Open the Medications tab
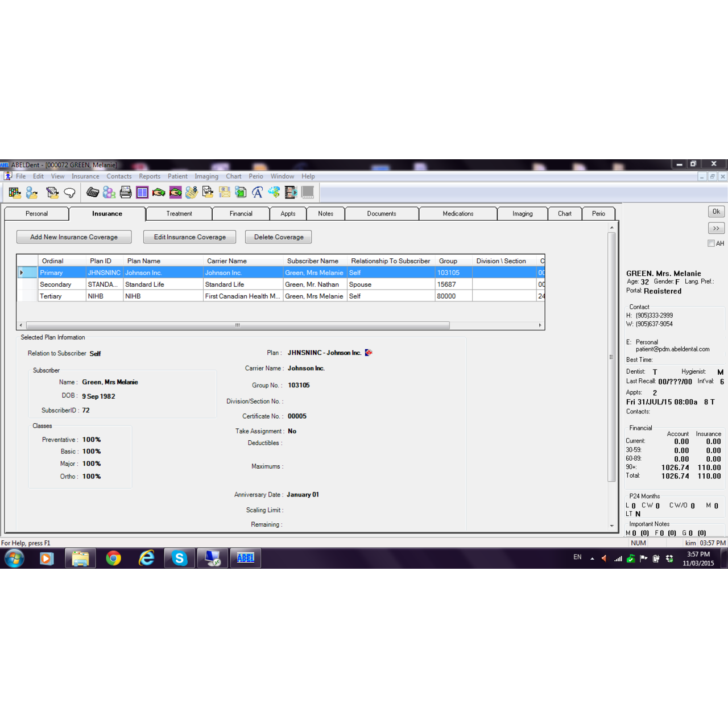Screen dimensions: 728x728 [x=458, y=214]
